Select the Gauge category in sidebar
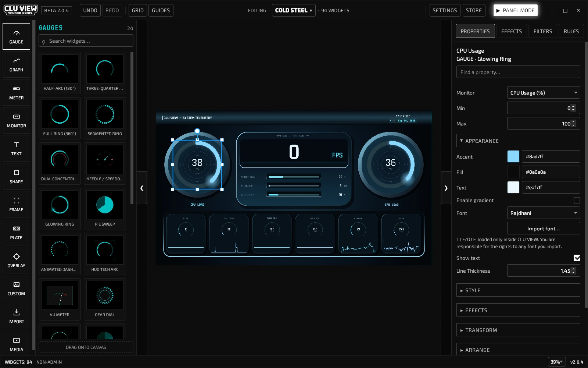The width and height of the screenshot is (588, 368). tap(16, 36)
